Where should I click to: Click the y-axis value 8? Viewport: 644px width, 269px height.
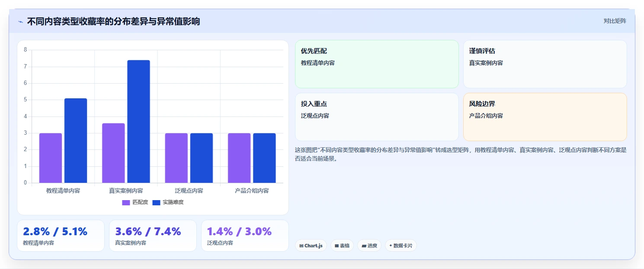pyautogui.click(x=25, y=50)
